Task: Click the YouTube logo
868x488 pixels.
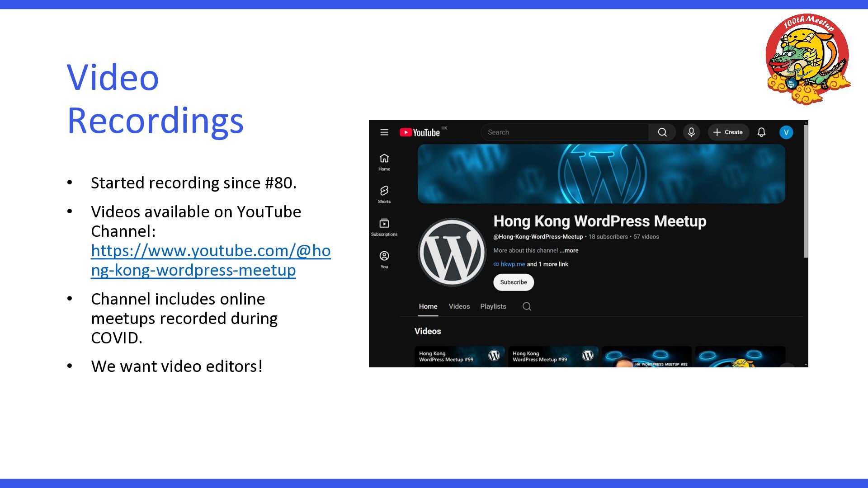Action: (x=420, y=132)
